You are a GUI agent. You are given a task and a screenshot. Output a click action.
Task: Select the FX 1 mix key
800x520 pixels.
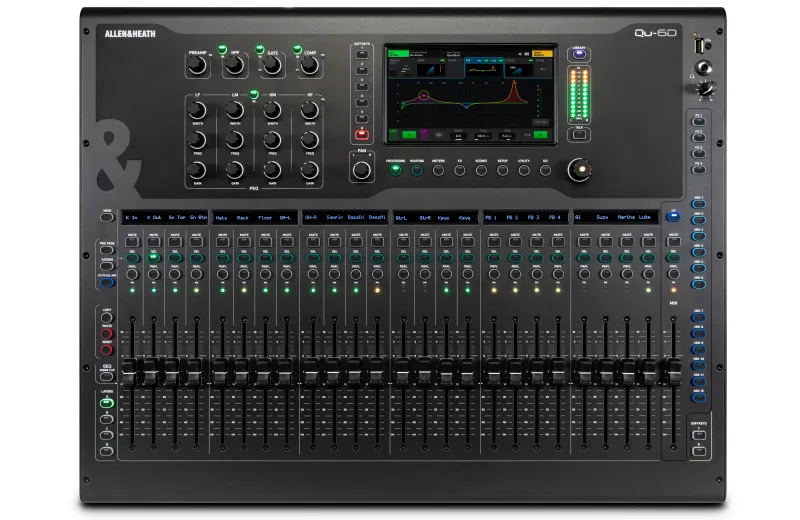(698, 122)
